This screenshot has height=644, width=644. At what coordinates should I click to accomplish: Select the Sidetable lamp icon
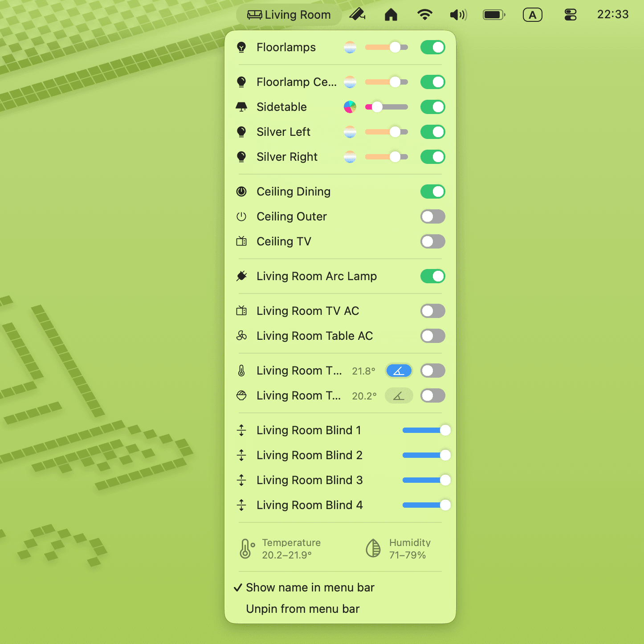[x=242, y=107]
